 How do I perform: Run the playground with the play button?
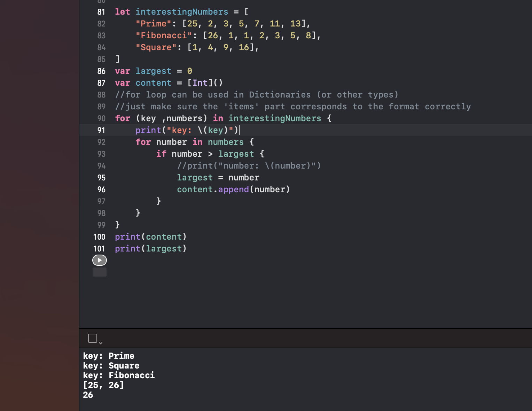[x=100, y=260]
